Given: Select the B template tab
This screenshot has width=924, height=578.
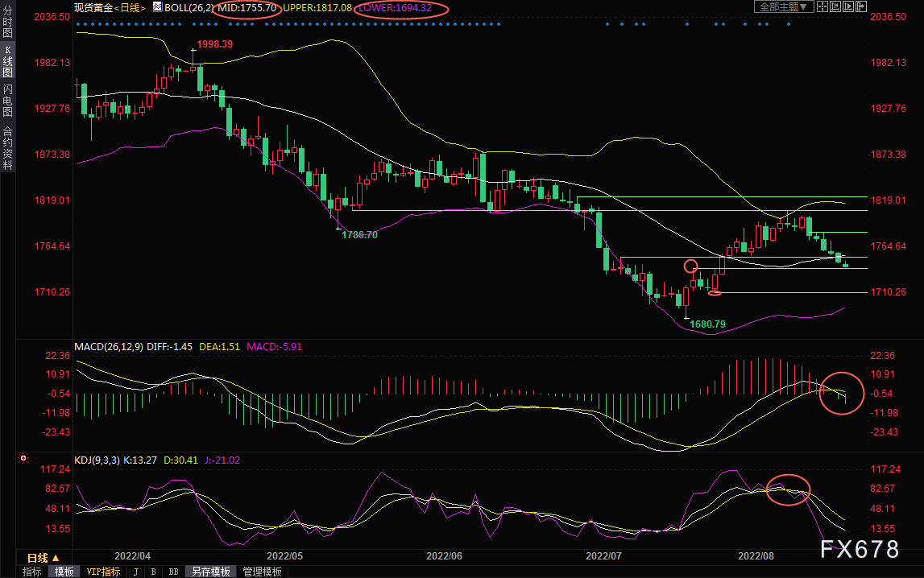Looking at the screenshot, I should [153, 572].
